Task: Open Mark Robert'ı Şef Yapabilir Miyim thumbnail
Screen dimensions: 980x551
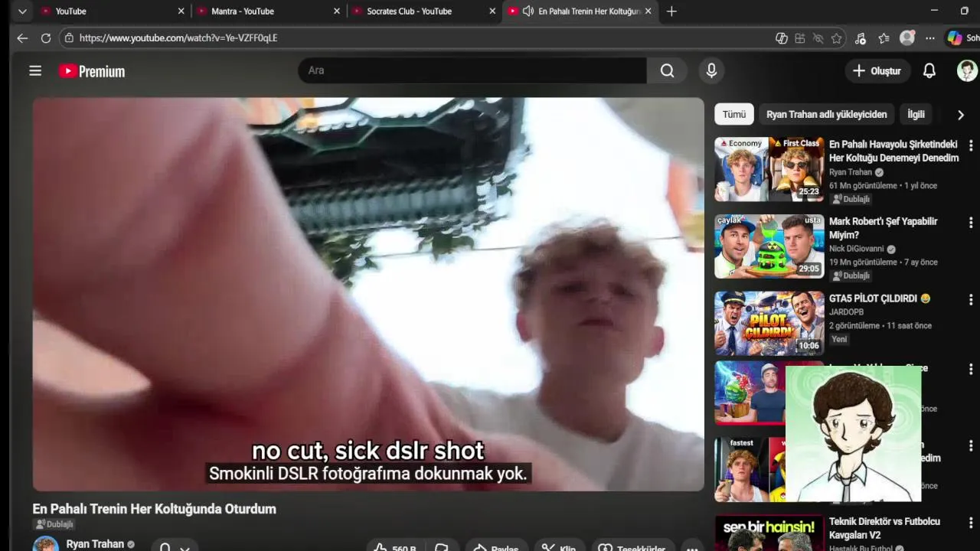Action: (769, 246)
